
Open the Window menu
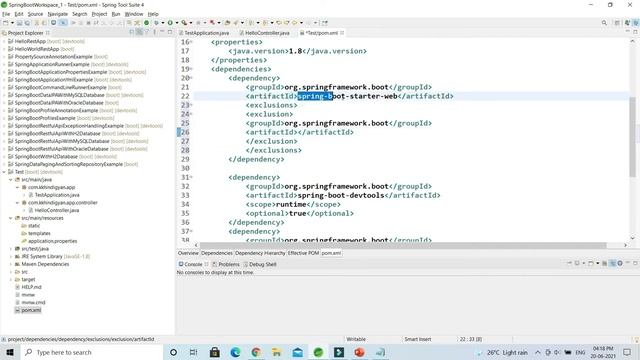[134, 14]
